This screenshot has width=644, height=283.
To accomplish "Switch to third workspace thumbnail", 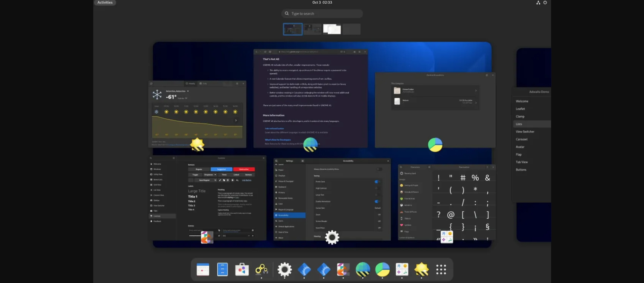I will (x=332, y=29).
